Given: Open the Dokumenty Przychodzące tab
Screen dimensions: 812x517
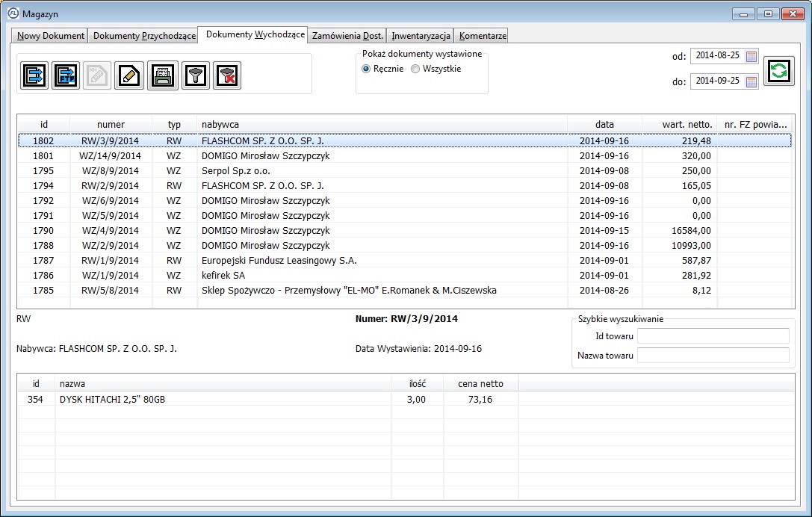Looking at the screenshot, I should tap(144, 36).
